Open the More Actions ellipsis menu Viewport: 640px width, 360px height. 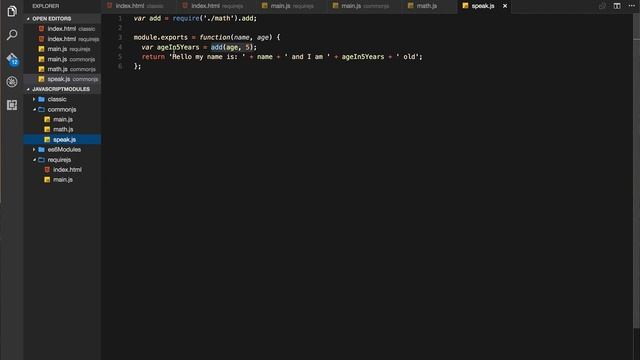click(631, 6)
